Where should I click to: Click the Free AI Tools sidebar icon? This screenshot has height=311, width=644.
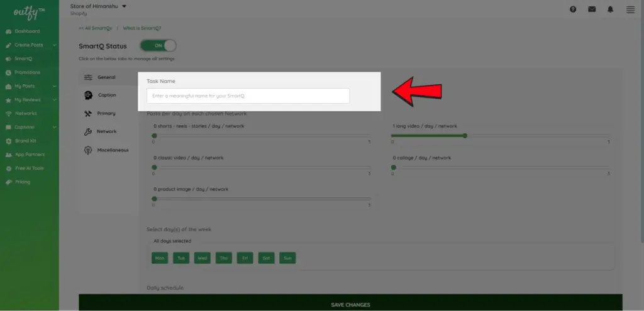coord(8,168)
